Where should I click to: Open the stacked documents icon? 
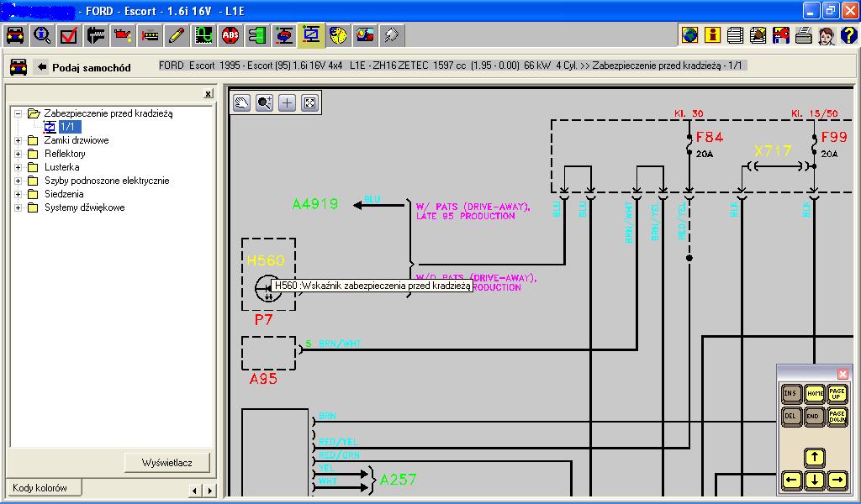point(735,35)
